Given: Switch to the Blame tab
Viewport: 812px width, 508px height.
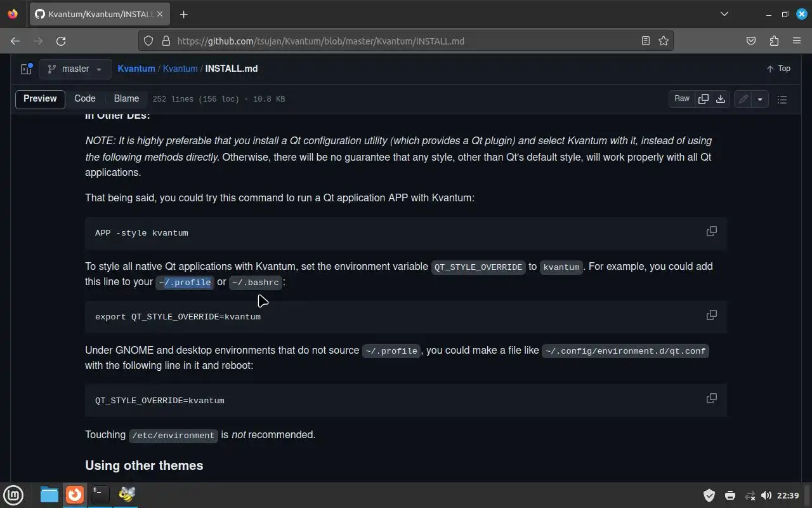Looking at the screenshot, I should [126, 98].
